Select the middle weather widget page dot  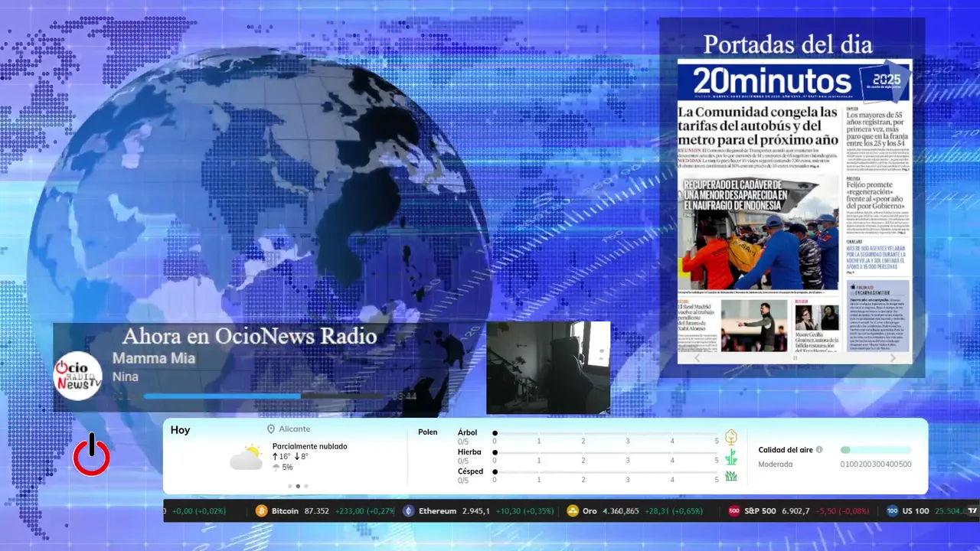(298, 486)
